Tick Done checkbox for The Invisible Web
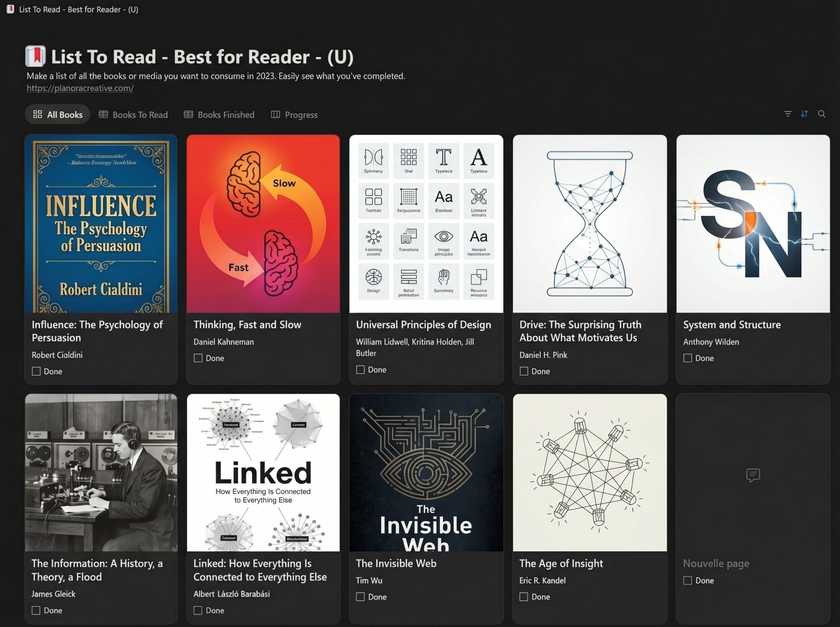Screen dimensions: 840x627 point(360,597)
